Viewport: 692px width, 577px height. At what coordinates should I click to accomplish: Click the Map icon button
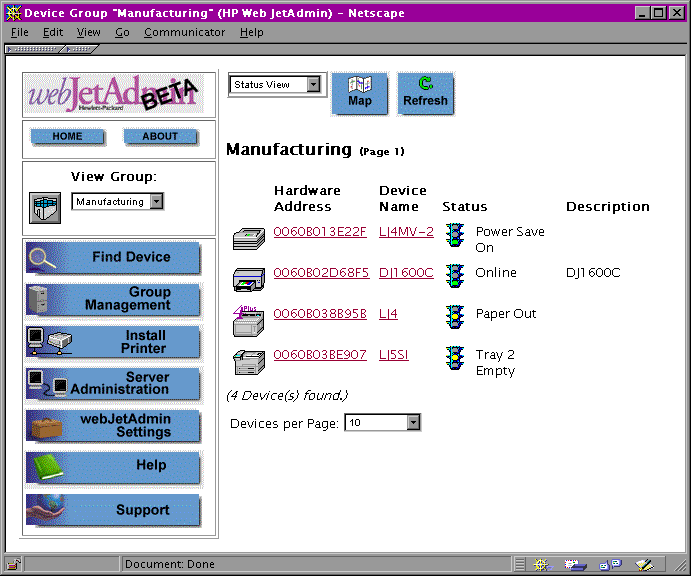(x=359, y=93)
